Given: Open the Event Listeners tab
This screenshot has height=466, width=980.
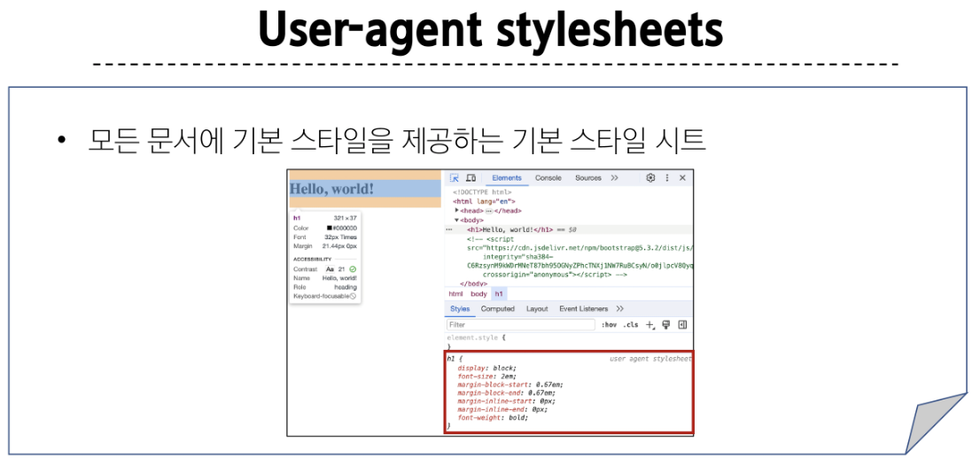Looking at the screenshot, I should 583,308.
